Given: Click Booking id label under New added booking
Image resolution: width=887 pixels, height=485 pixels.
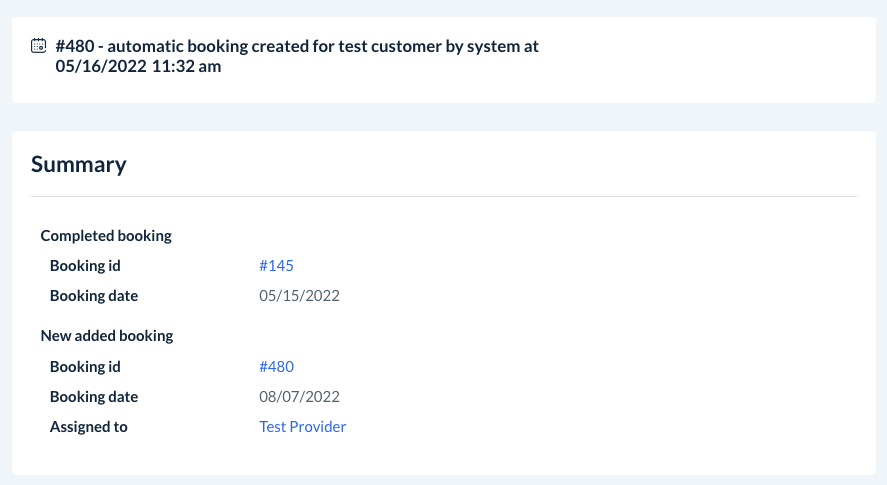Looking at the screenshot, I should [85, 367].
